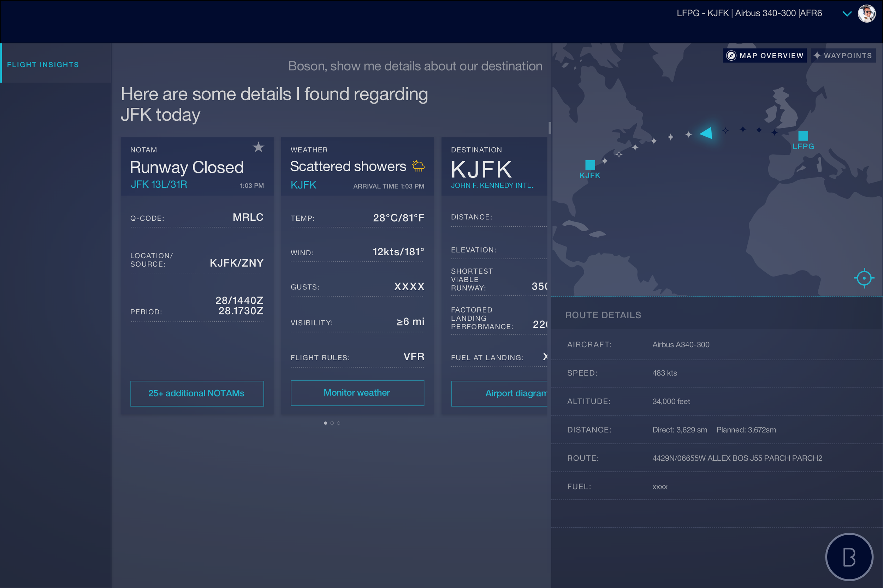Switch to Waypoints view
Image resolution: width=883 pixels, height=588 pixels.
coord(843,55)
